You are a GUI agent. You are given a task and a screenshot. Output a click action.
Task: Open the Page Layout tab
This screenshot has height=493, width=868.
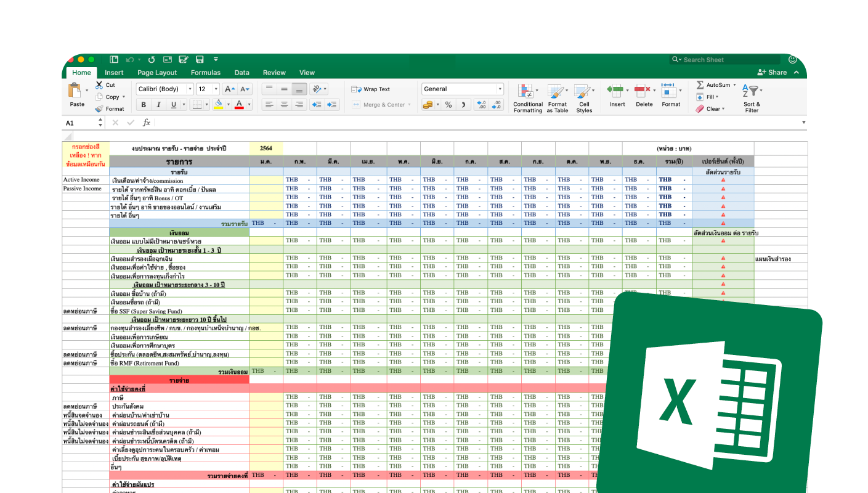157,73
